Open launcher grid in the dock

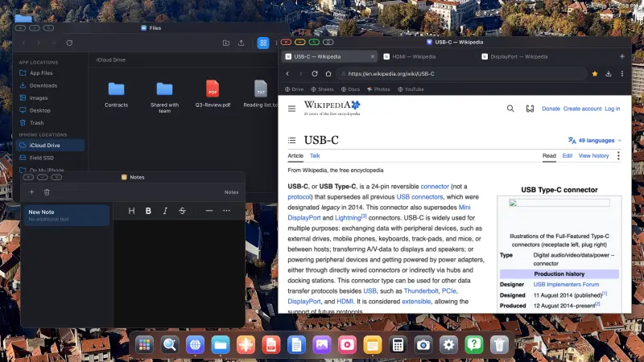tap(144, 345)
